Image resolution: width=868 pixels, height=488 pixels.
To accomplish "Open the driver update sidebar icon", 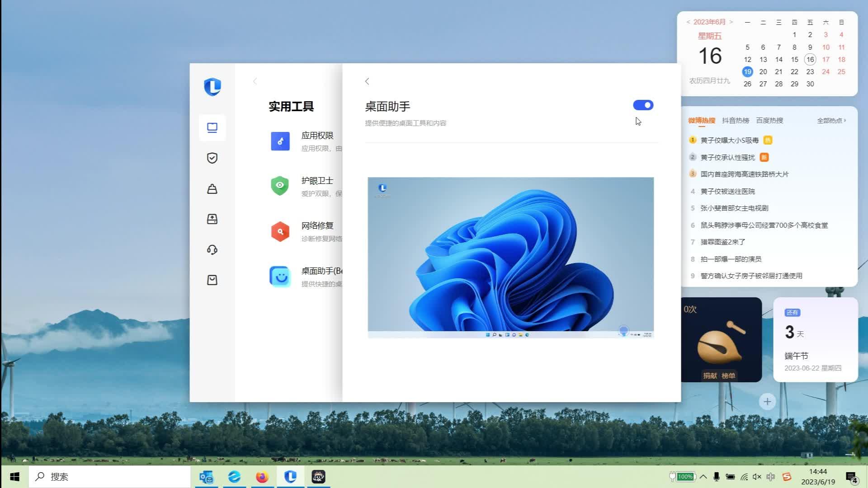I will point(212,219).
